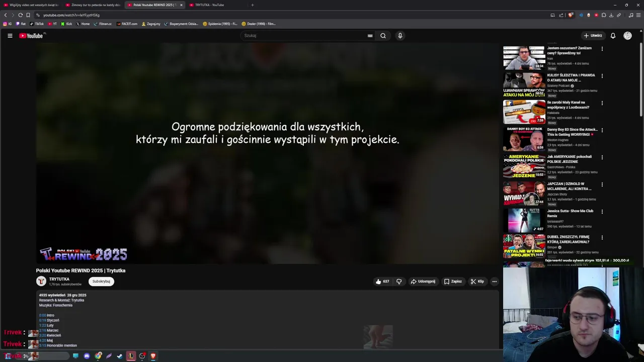Jump to 5:15 Honorable mention timestamp
This screenshot has width=644, height=362.
click(x=42, y=345)
